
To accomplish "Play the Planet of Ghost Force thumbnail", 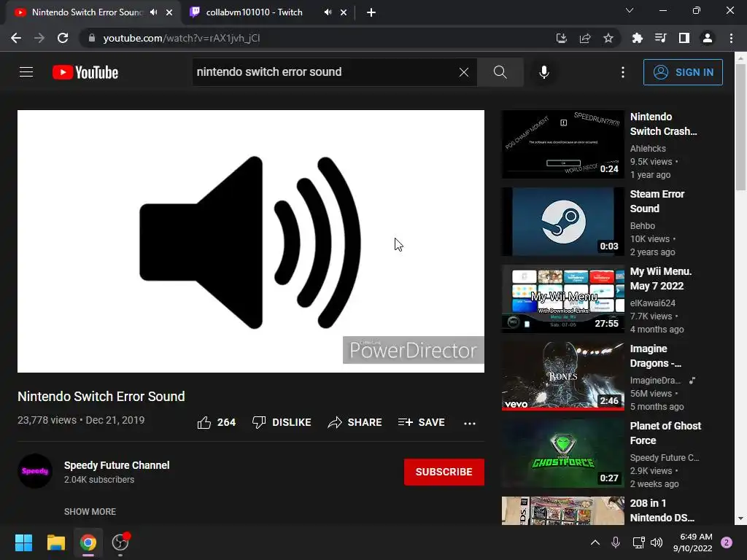I will tap(563, 454).
